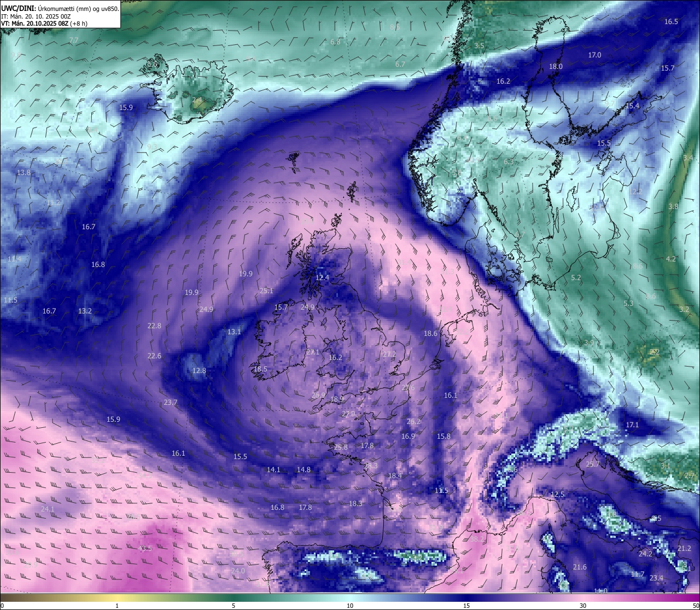Click the 38.2 value near the Mediterranean coast
Screen dimensions: 700x610
coord(477,539)
